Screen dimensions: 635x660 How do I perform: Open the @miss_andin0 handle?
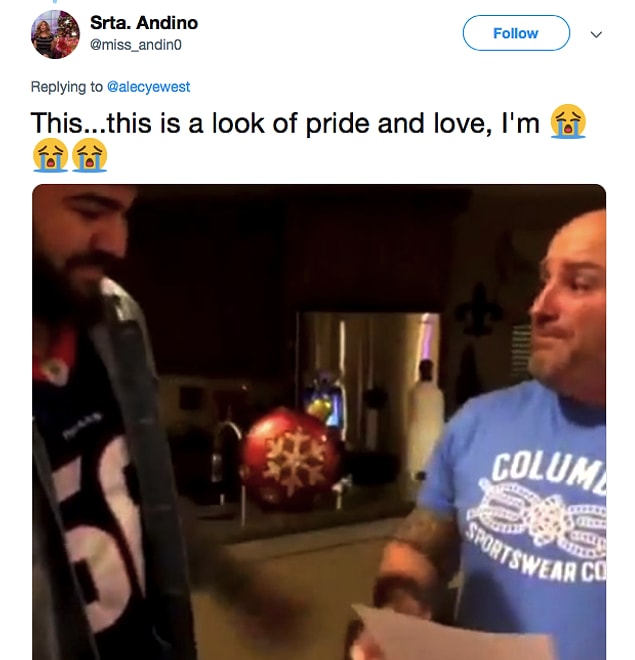136,45
